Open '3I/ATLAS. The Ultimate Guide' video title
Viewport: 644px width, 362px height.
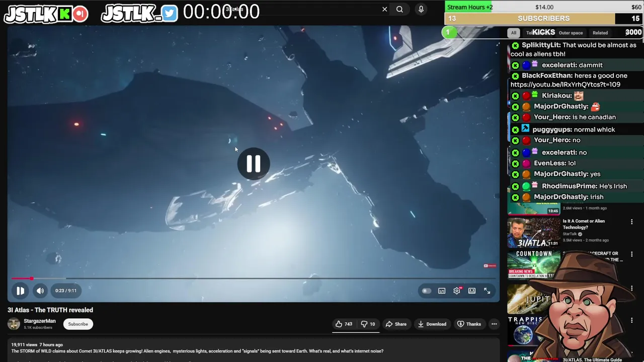[592, 359]
